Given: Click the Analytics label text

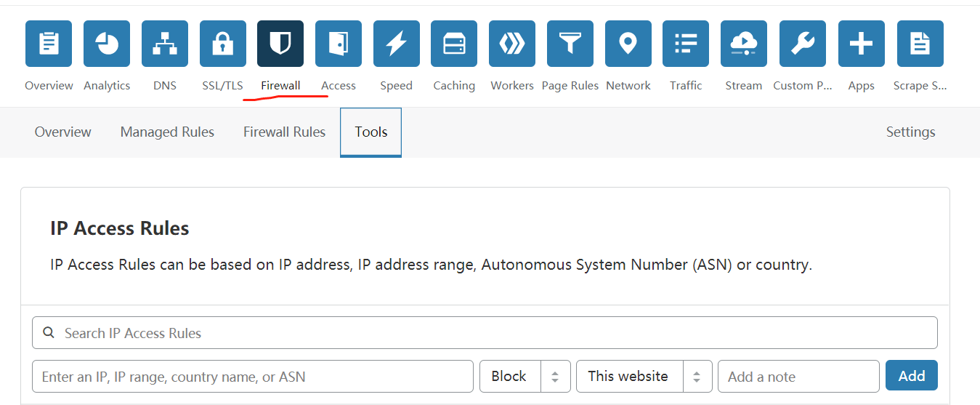Looking at the screenshot, I should 107,86.
